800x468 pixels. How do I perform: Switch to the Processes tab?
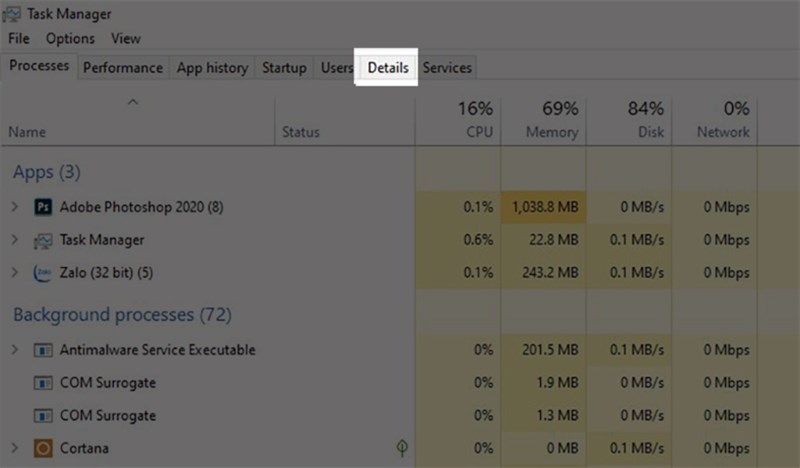(39, 66)
